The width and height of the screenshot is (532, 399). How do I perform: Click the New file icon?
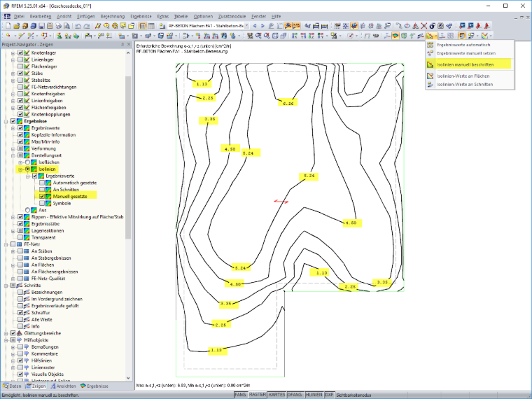[8, 26]
